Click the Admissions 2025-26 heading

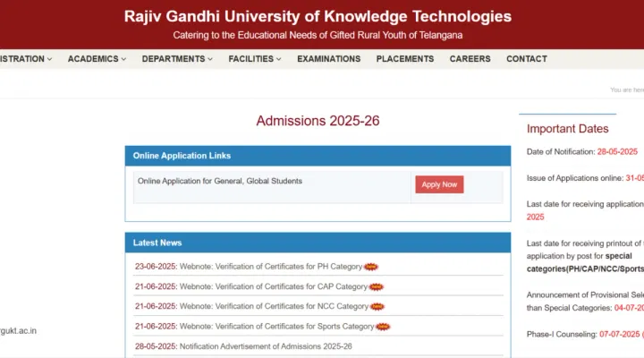point(318,121)
